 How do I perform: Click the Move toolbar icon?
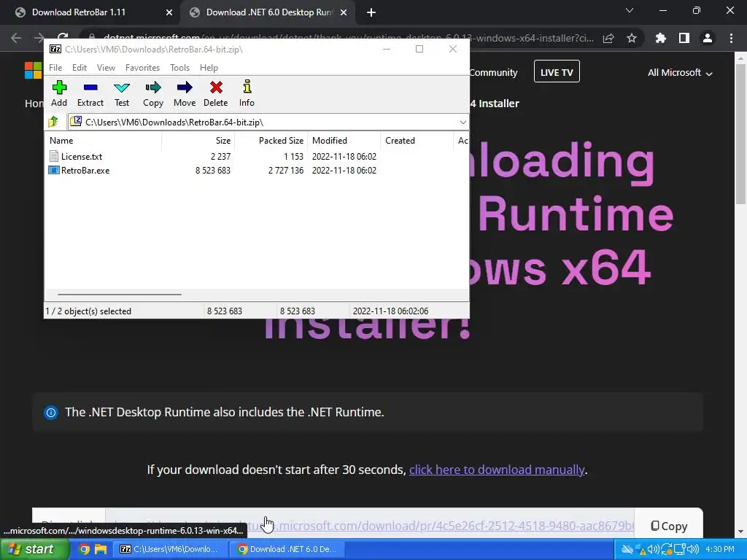click(185, 94)
